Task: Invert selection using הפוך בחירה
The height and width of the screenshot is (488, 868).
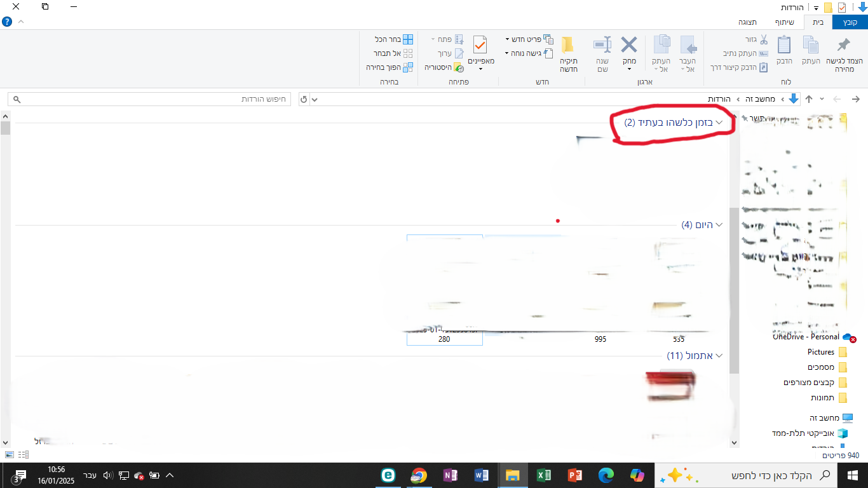Action: pyautogui.click(x=390, y=67)
